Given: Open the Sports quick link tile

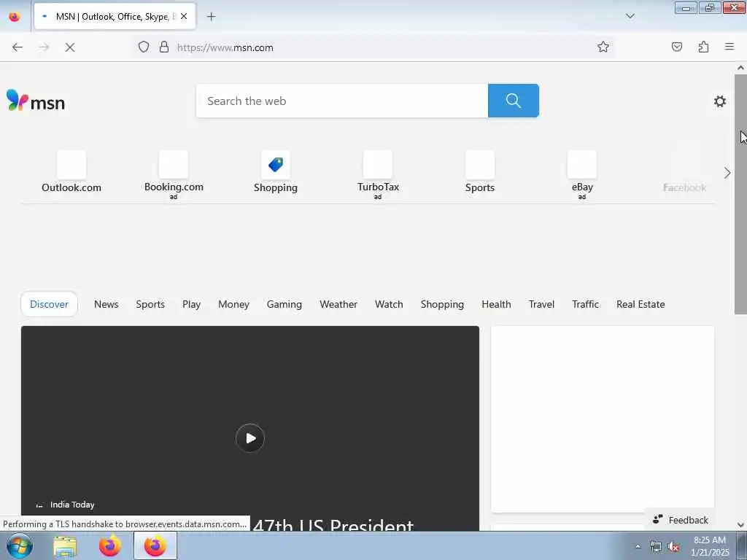Looking at the screenshot, I should (x=480, y=172).
